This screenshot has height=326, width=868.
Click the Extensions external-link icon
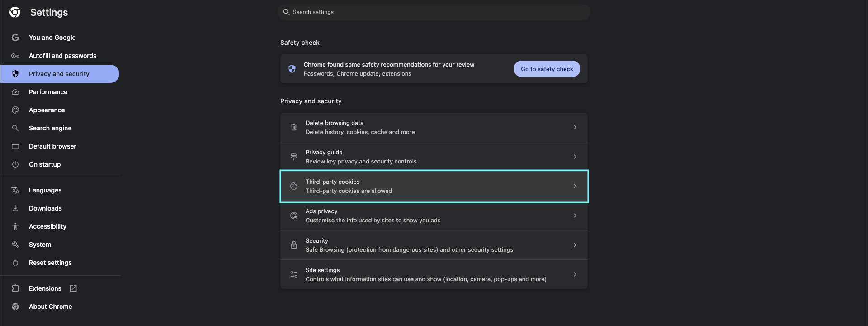point(73,288)
